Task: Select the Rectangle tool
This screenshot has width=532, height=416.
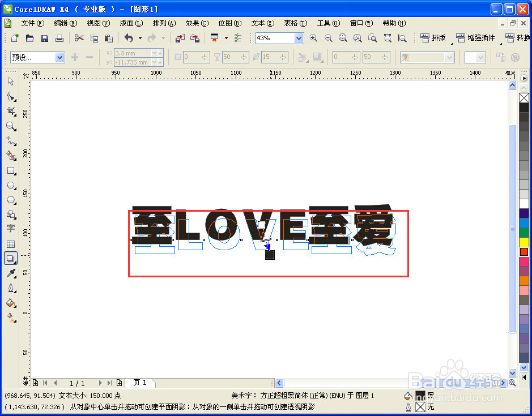Action: click(11, 171)
